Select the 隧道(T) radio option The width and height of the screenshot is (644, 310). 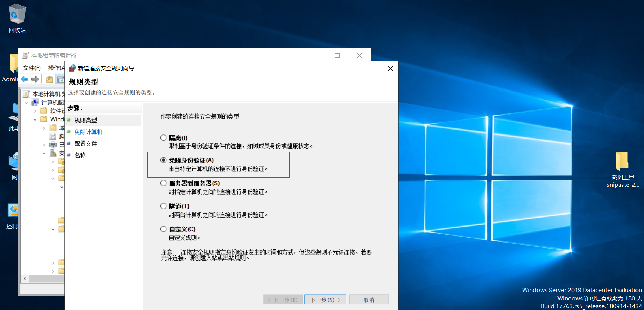[x=163, y=206]
